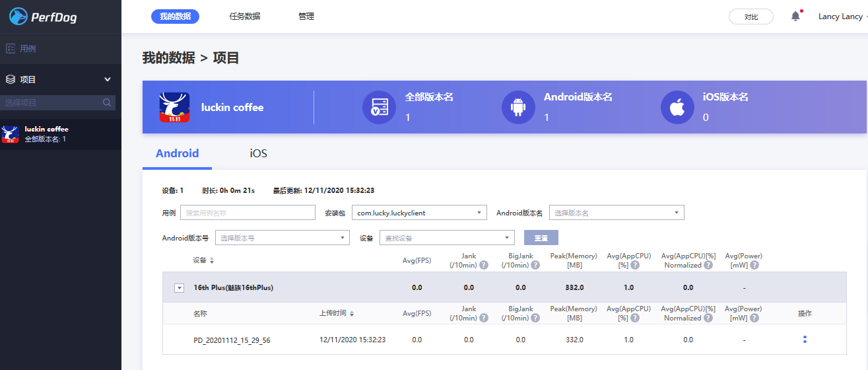Open help for record-row Avg(Power)

(x=754, y=318)
